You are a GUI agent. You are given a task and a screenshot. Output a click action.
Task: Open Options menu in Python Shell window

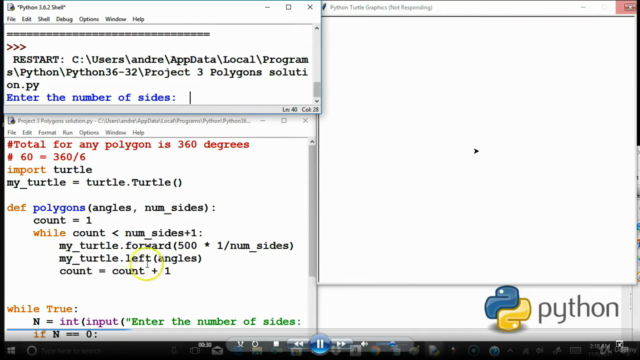pos(89,19)
